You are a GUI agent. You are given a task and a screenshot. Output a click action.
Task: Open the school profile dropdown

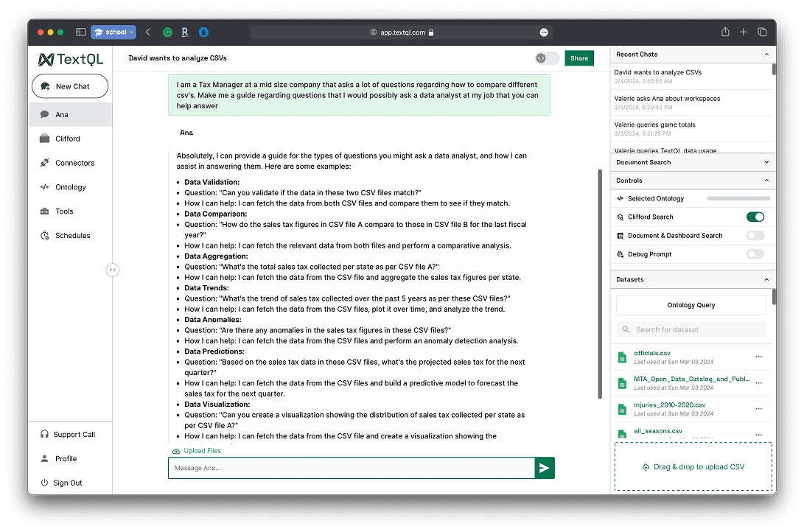(113, 32)
